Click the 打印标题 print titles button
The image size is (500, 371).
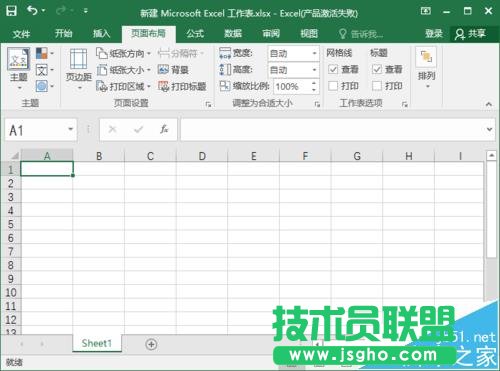tap(182, 86)
